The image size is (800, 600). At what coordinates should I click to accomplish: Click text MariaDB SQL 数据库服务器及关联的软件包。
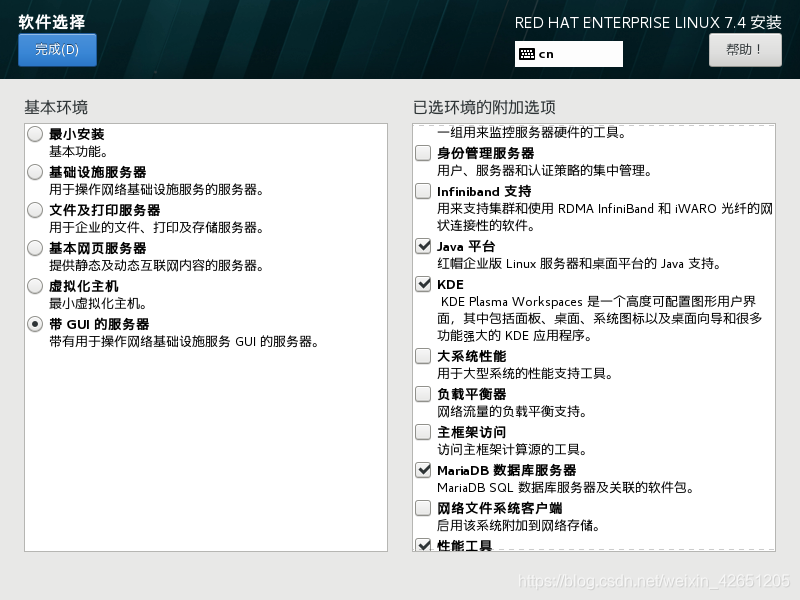(565, 488)
